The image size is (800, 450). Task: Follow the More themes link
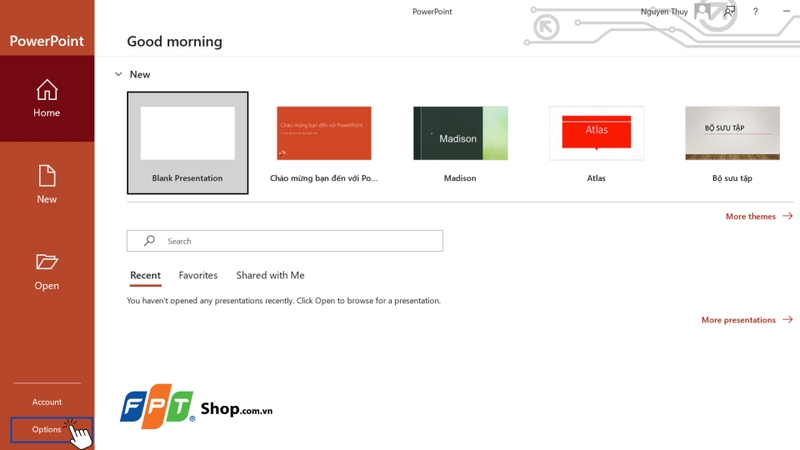click(x=759, y=216)
